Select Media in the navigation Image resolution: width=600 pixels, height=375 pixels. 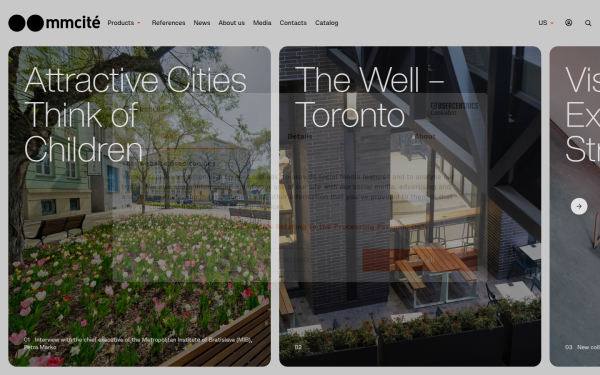(262, 23)
